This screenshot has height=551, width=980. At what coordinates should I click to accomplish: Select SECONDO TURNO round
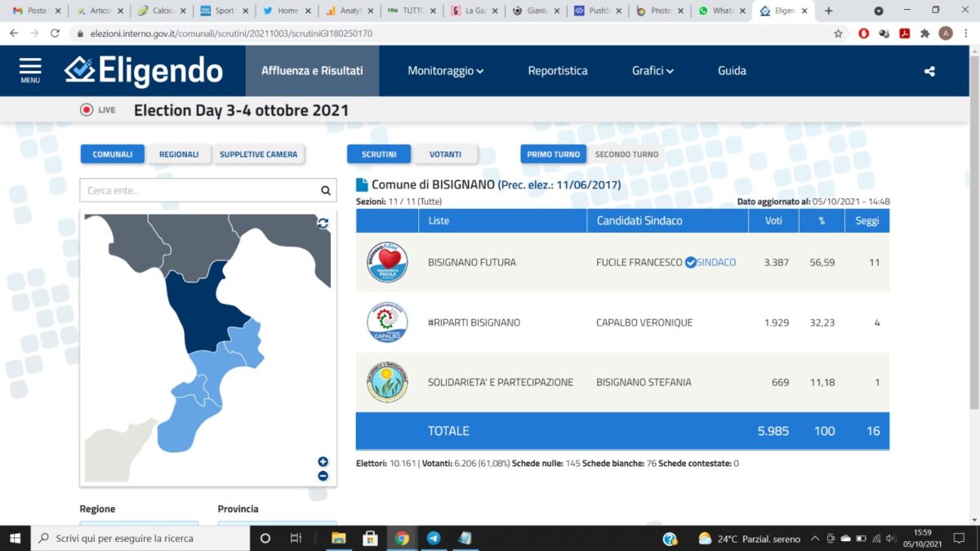coord(626,154)
